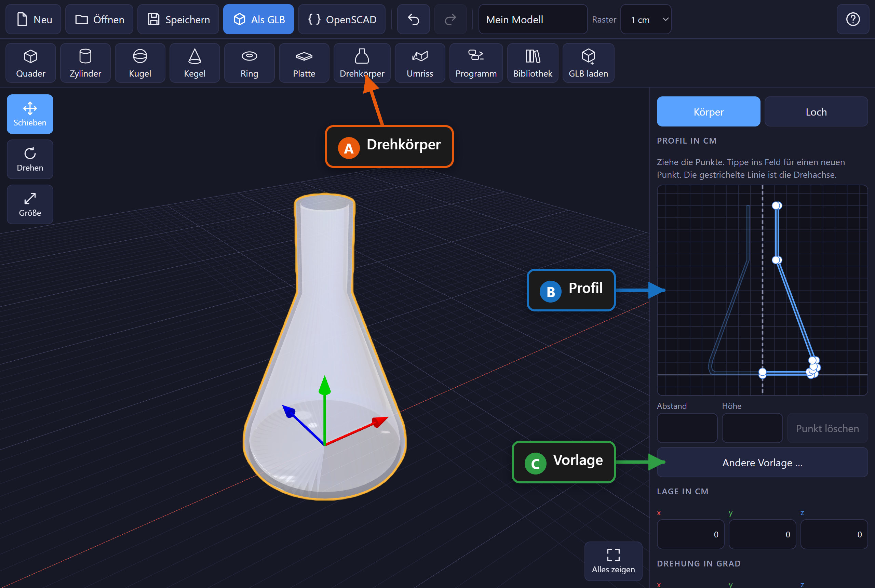Activate the Drehen rotate tool

coord(30,159)
